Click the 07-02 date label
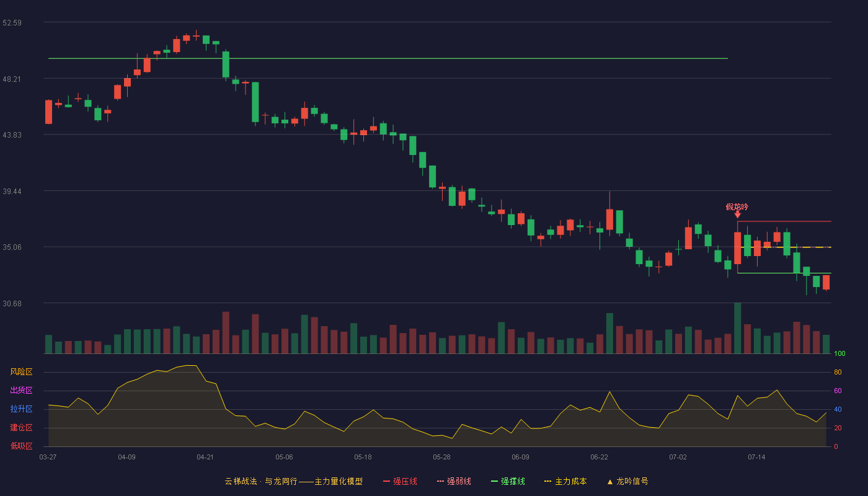The width and height of the screenshot is (868, 496). (678, 457)
